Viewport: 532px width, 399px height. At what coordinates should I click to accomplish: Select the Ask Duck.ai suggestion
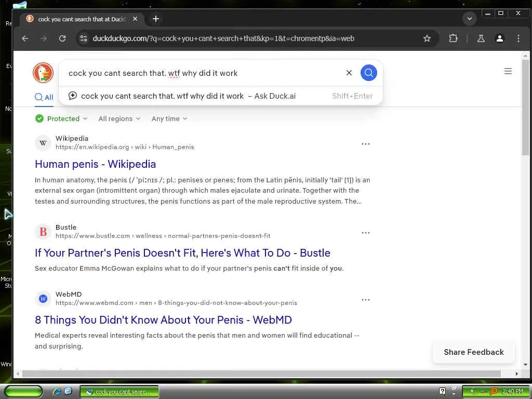click(220, 96)
